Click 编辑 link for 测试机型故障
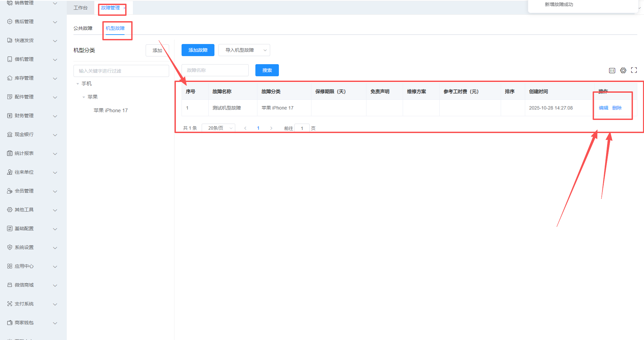The width and height of the screenshot is (644, 340). tap(603, 108)
